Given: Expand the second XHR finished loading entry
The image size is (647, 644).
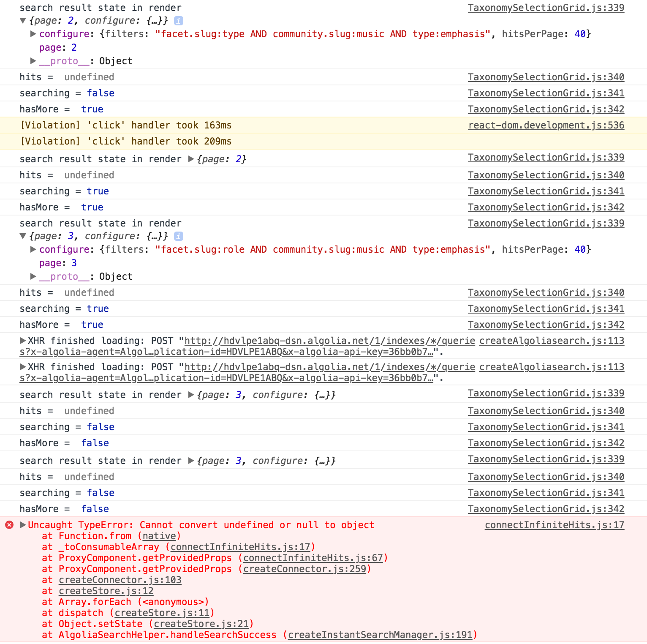Looking at the screenshot, I should click(x=23, y=367).
